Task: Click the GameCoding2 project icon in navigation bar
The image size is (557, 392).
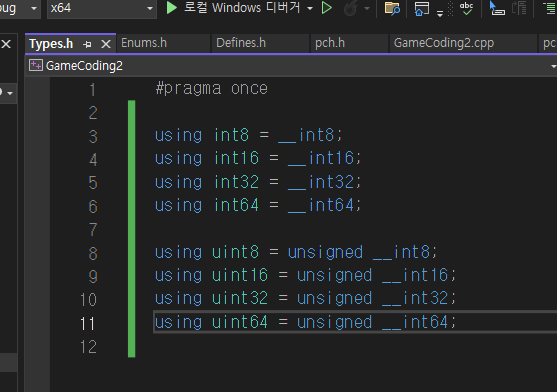Action: click(36, 65)
